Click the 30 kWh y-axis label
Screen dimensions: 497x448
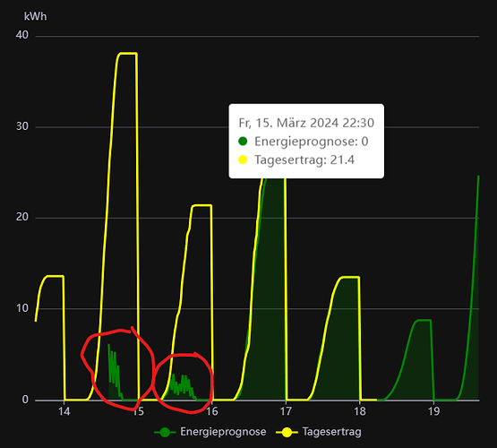pyautogui.click(x=22, y=126)
